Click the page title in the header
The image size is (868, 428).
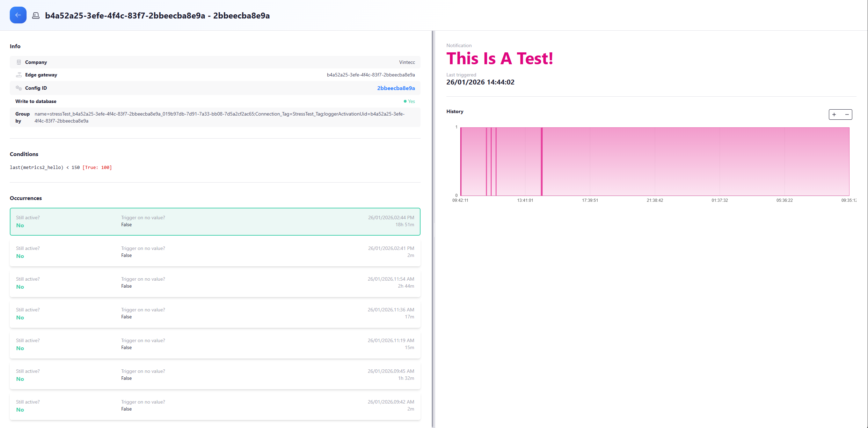[x=157, y=16]
